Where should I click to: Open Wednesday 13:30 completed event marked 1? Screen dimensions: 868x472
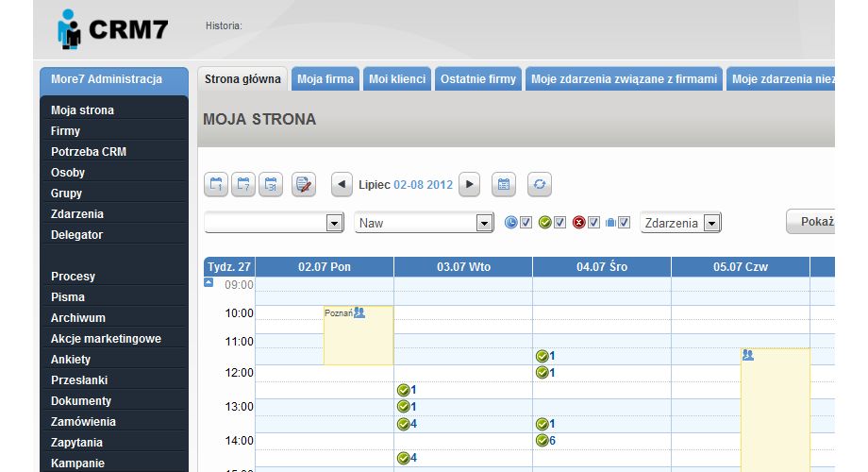[x=546, y=425]
